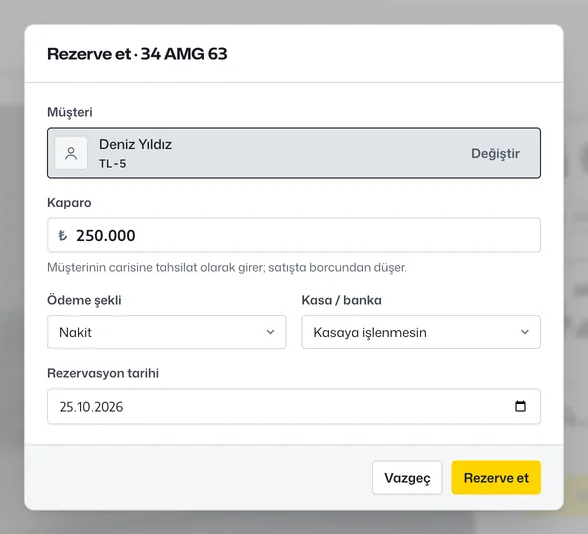Cancel with the Vazgeç button
The height and width of the screenshot is (534, 588).
(x=407, y=477)
